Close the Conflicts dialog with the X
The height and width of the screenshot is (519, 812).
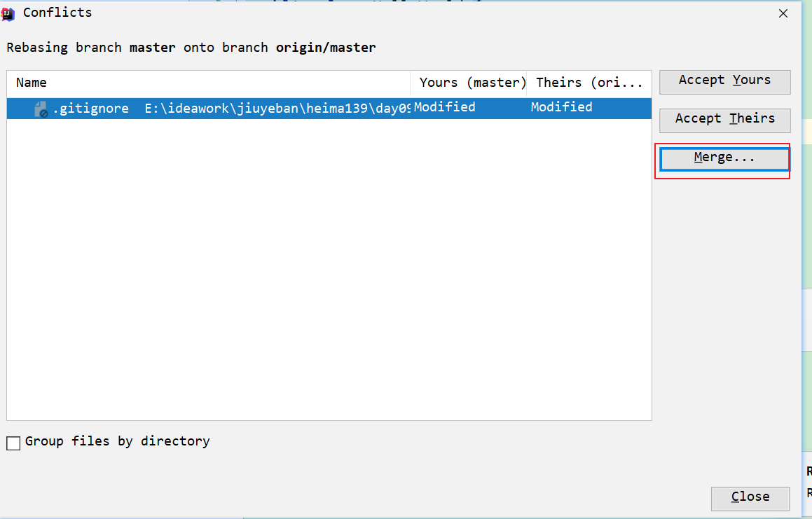tap(783, 13)
